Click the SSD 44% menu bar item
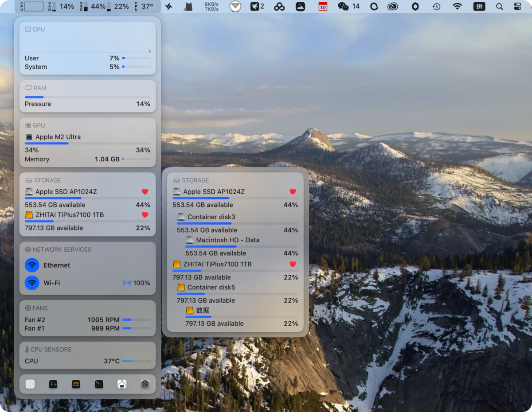 [x=93, y=7]
